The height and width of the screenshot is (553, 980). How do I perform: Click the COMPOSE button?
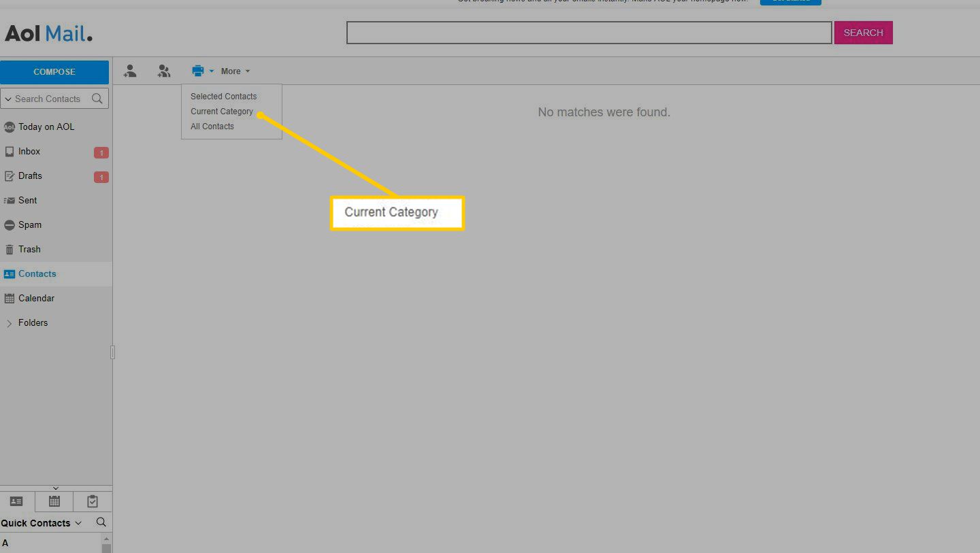[x=54, y=72]
